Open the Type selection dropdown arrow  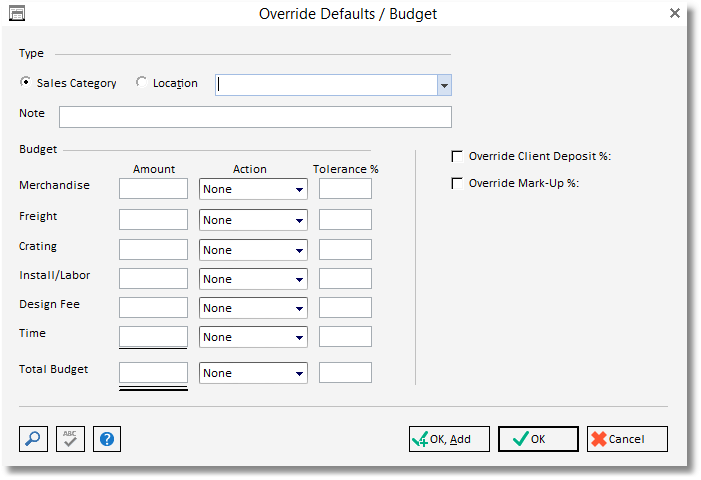[x=444, y=85]
